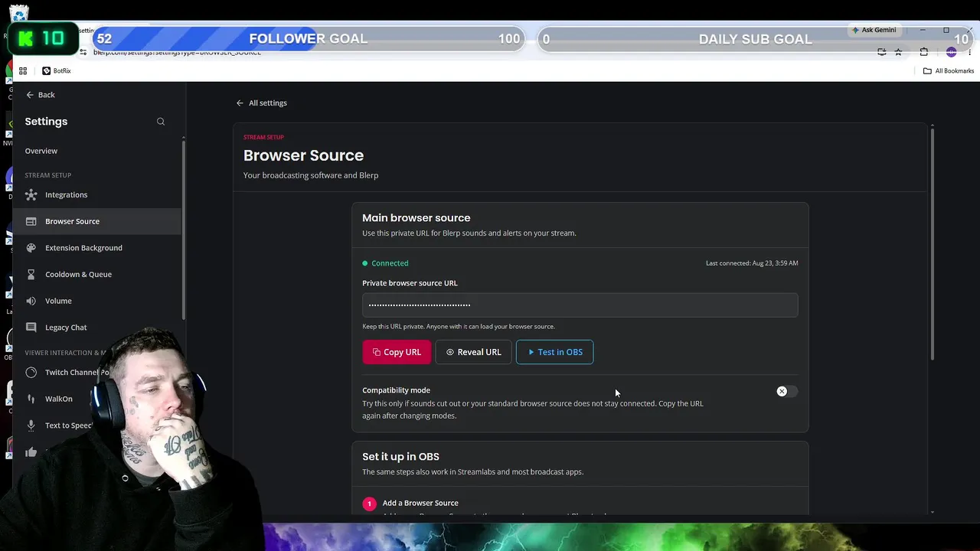Screen dimensions: 980x551
Task: Click the Last connected timestamp
Action: point(752,263)
